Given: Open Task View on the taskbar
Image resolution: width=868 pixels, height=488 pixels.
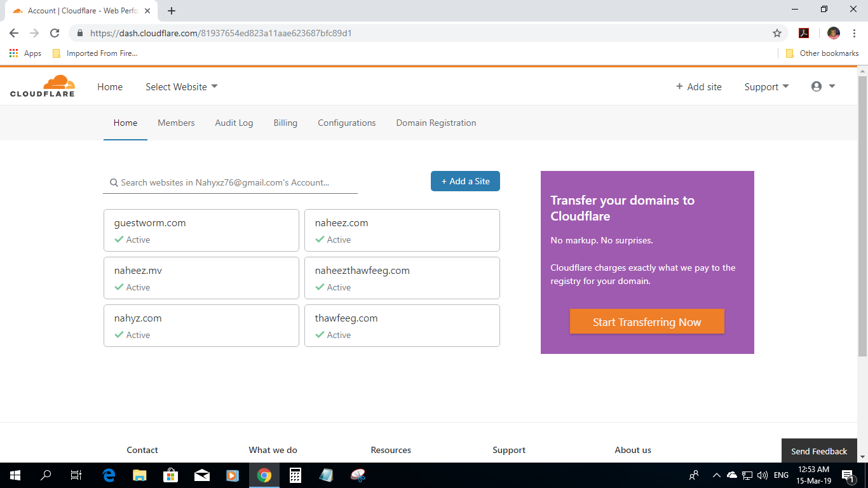Looking at the screenshot, I should [76, 475].
